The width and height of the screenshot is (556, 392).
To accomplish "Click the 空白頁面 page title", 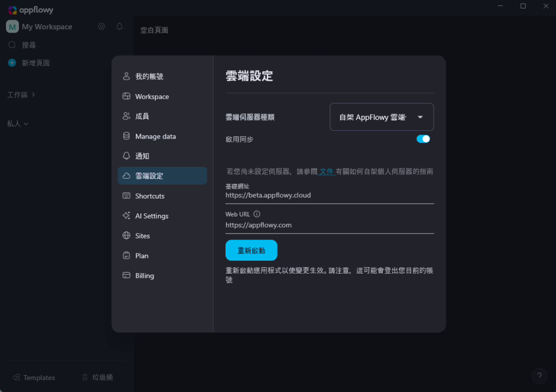I will tap(154, 30).
